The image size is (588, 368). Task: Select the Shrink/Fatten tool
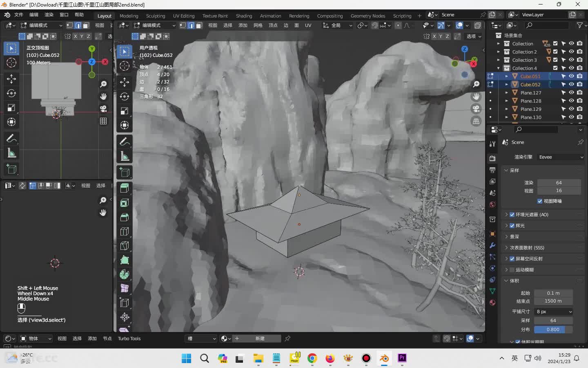(x=125, y=317)
